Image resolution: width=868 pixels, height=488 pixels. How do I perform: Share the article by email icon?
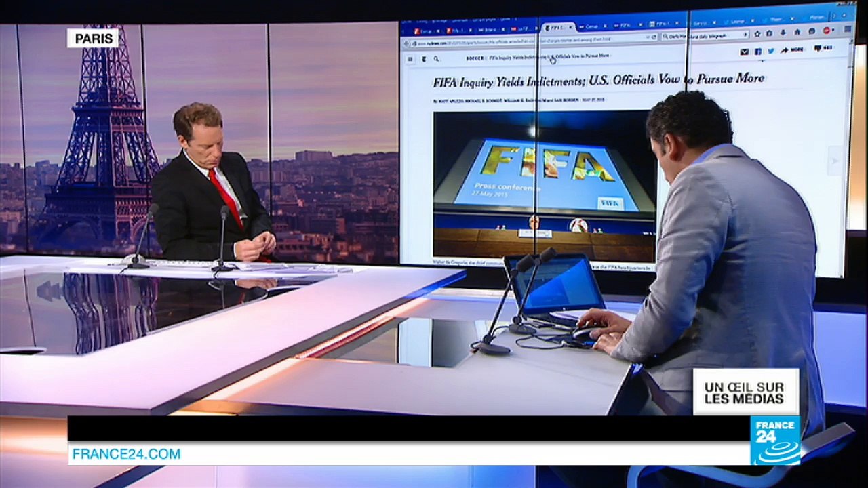[745, 51]
